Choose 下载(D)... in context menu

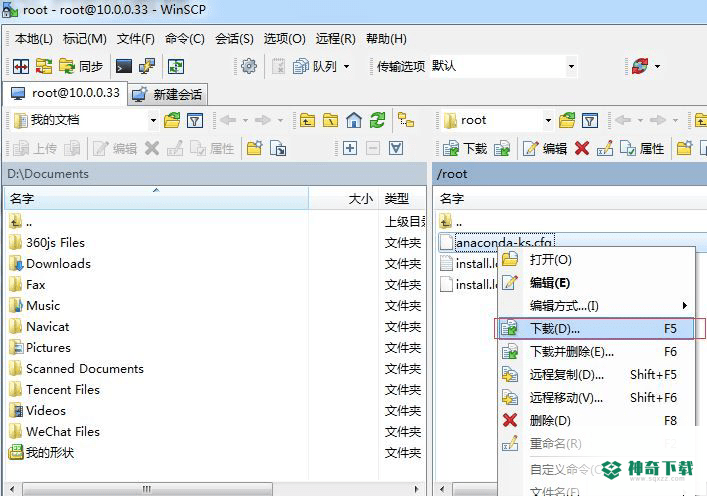click(595, 329)
